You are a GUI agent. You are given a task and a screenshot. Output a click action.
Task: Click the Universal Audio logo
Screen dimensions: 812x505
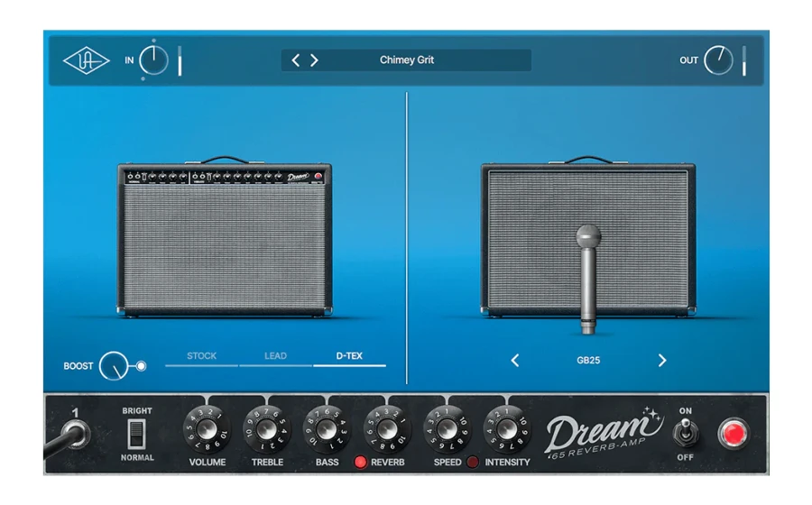tap(86, 60)
